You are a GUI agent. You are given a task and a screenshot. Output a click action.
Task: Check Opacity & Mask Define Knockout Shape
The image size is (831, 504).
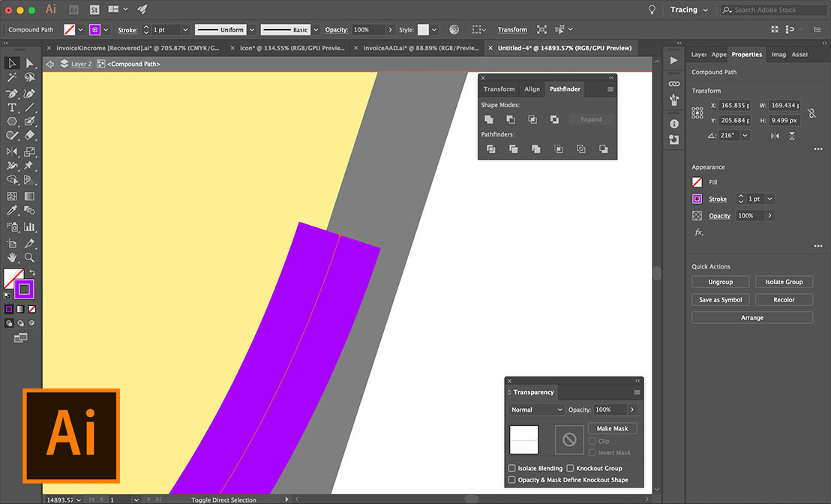[x=512, y=479]
